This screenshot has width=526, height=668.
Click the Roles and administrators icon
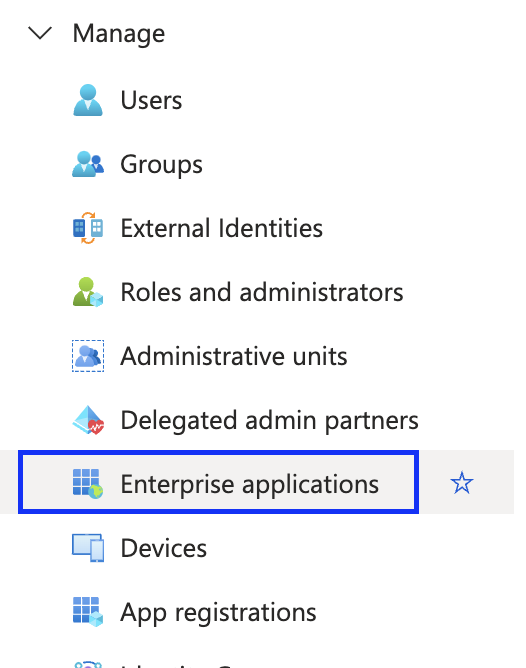(88, 292)
